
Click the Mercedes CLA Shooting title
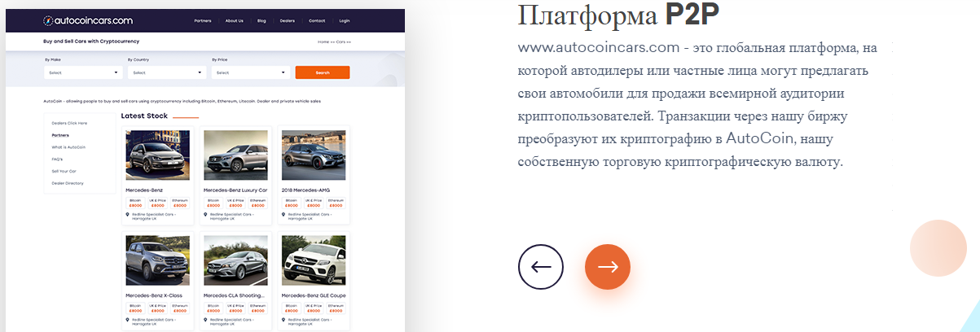235,295
